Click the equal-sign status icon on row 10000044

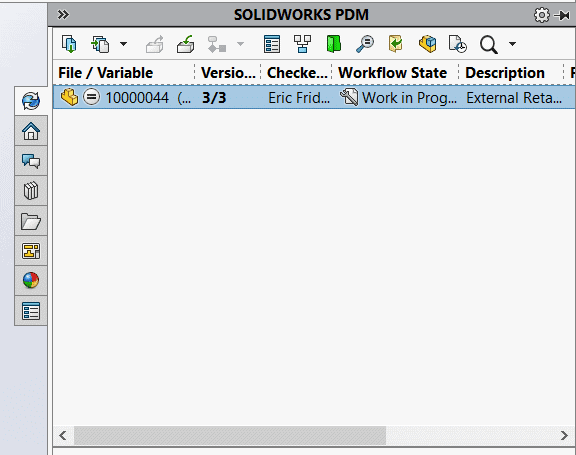pos(91,97)
